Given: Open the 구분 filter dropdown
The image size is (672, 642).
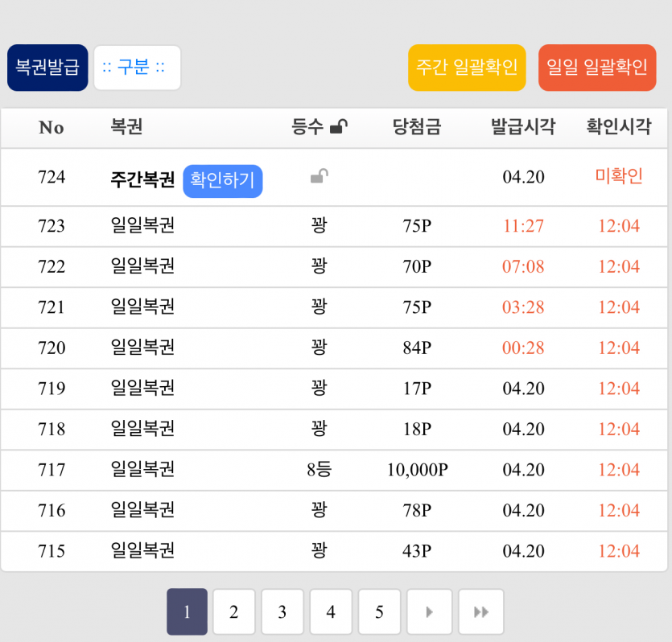Looking at the screenshot, I should (x=137, y=68).
